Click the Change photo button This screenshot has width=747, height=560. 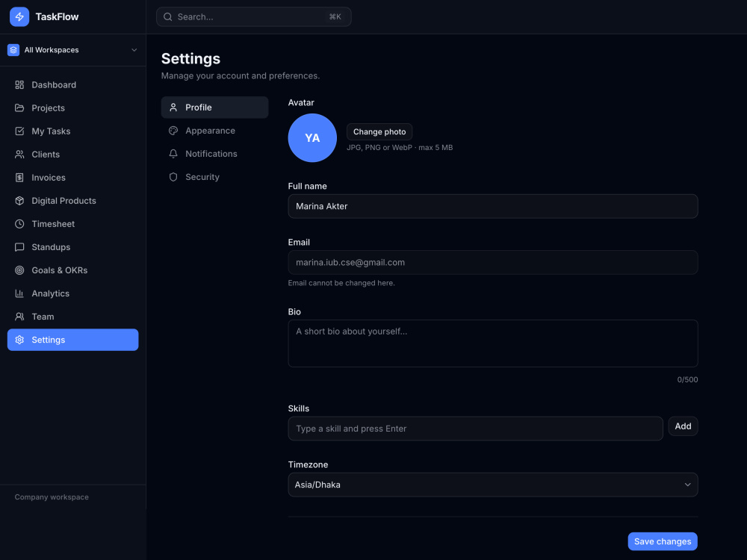pos(379,132)
